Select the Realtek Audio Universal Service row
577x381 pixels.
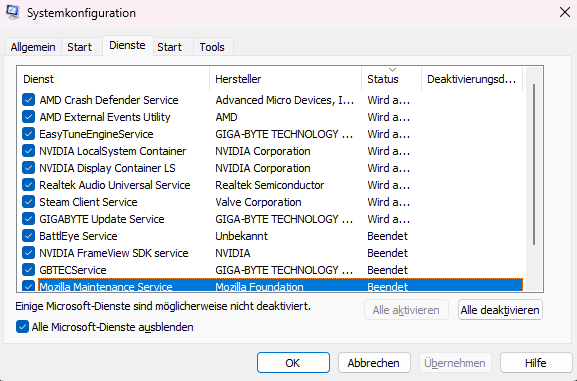[272, 185]
